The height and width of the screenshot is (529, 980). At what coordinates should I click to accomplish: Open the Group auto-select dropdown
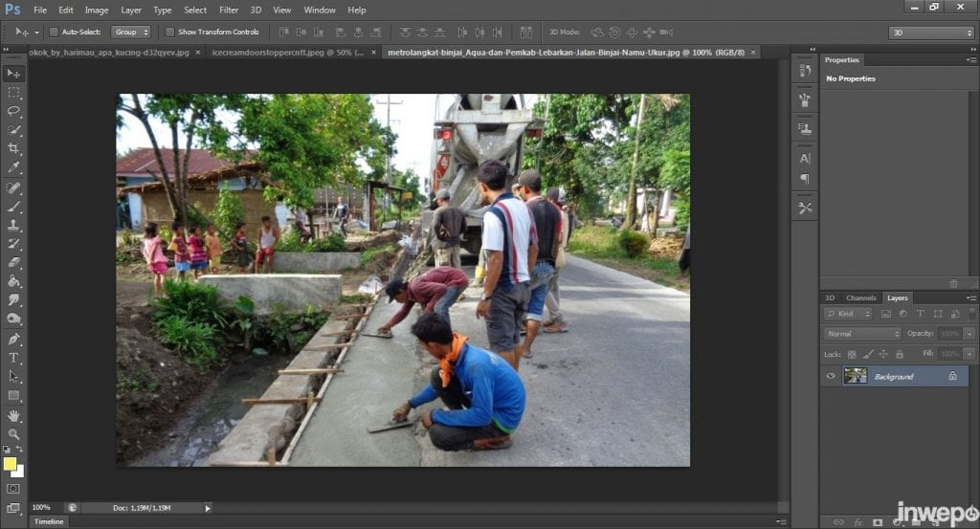[131, 32]
